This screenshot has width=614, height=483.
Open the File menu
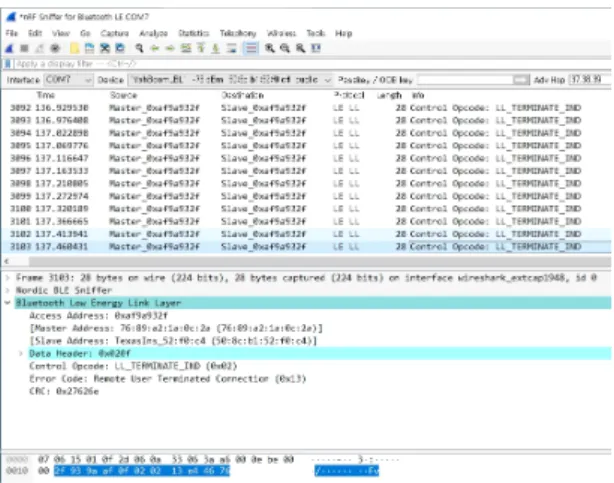[x=12, y=33]
